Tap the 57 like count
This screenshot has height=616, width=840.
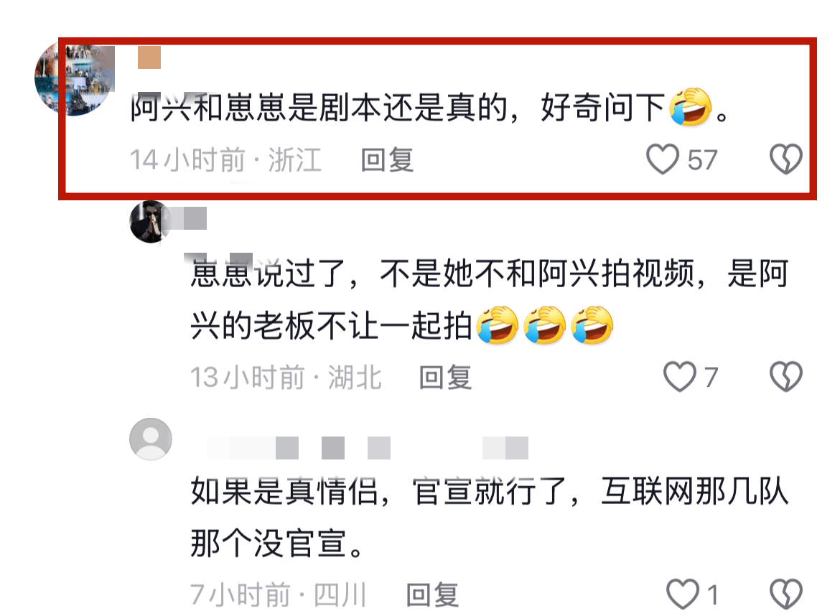[702, 160]
